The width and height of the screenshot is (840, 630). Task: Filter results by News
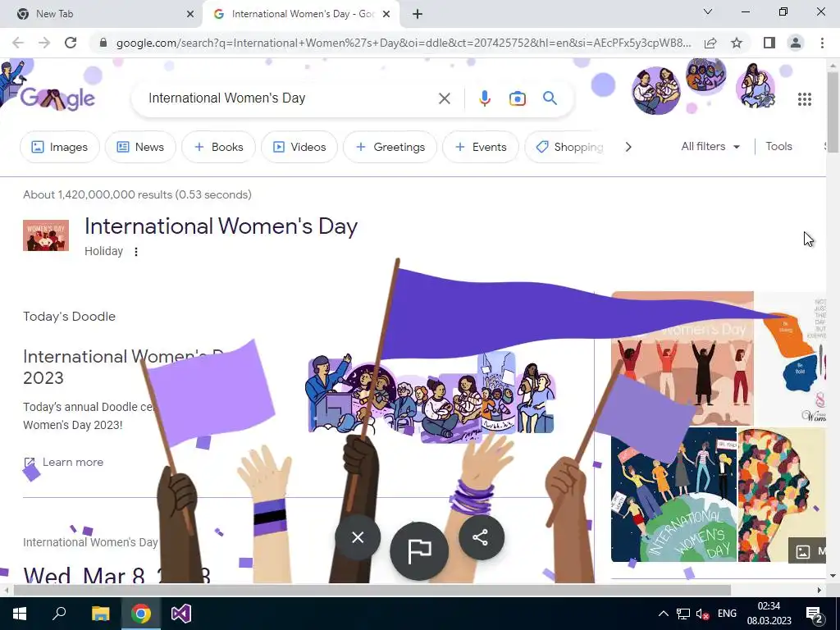pos(140,147)
